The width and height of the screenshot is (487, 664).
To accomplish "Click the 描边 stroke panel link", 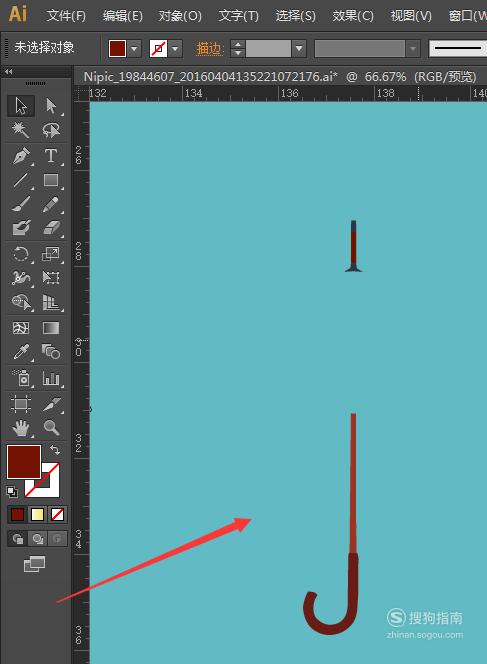I will [209, 49].
